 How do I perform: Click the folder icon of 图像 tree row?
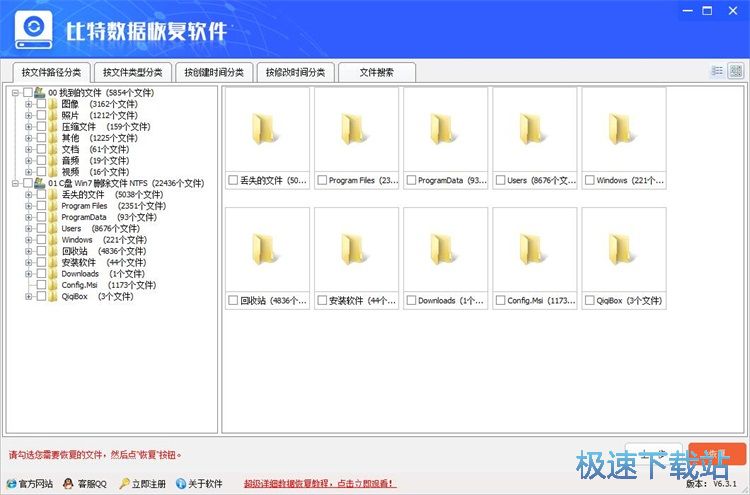point(53,104)
